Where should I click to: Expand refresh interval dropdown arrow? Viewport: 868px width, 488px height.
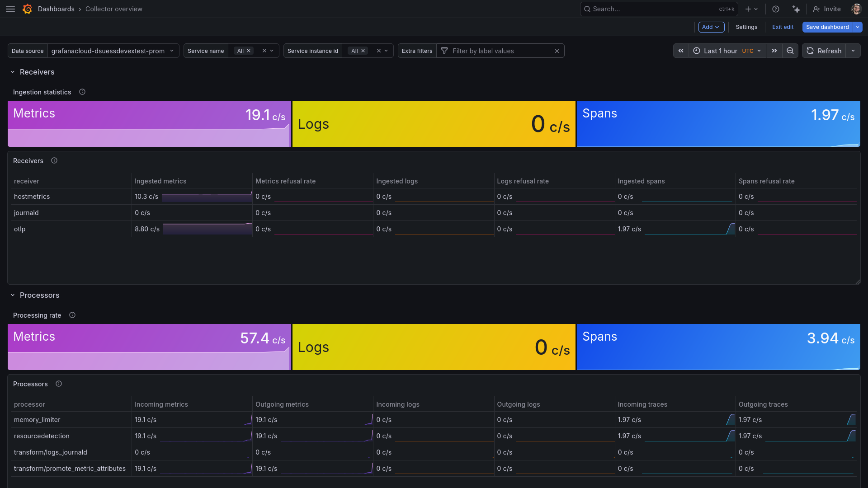point(853,51)
